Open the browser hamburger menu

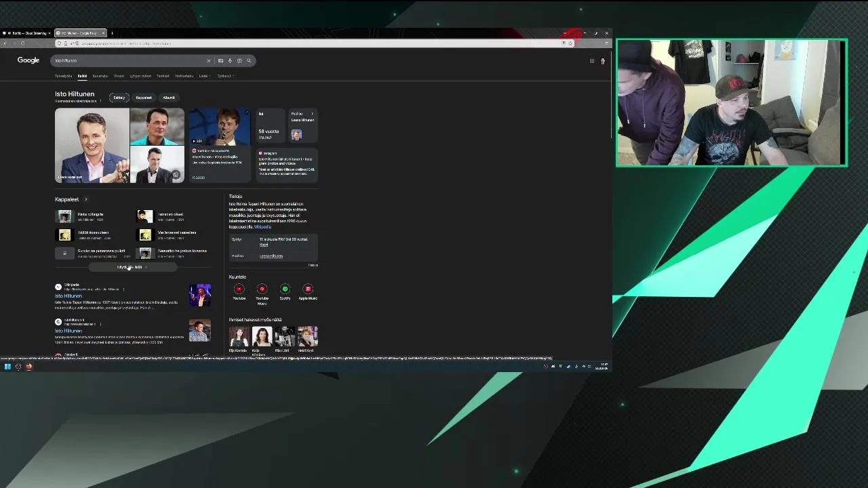tap(606, 43)
